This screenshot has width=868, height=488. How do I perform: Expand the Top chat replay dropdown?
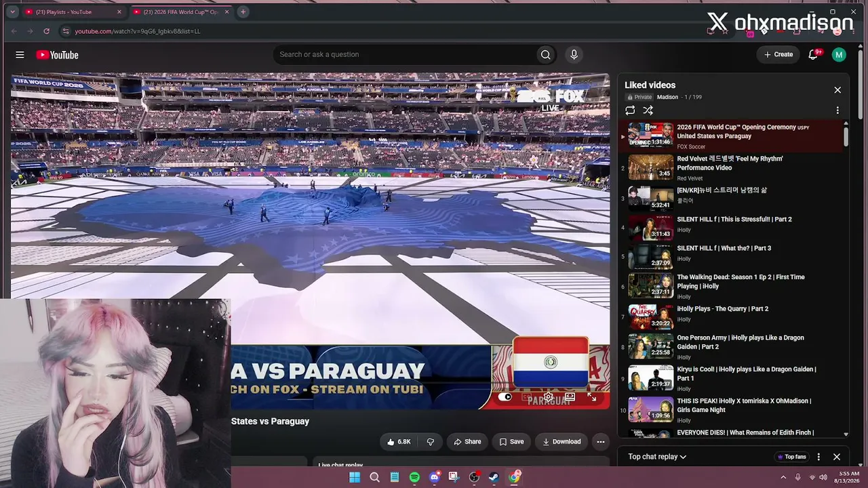(656, 457)
